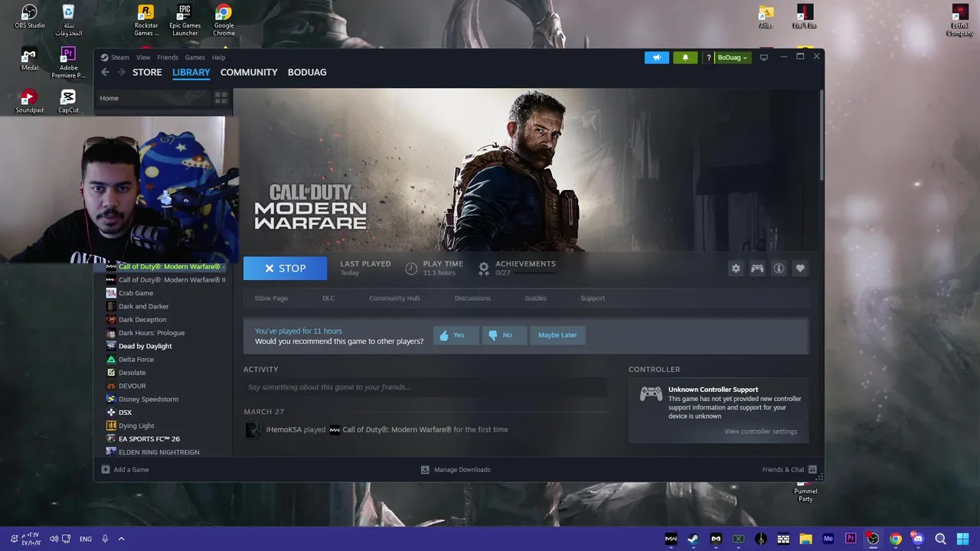Toggle library grid view icon
This screenshot has height=551, width=980.
221,98
